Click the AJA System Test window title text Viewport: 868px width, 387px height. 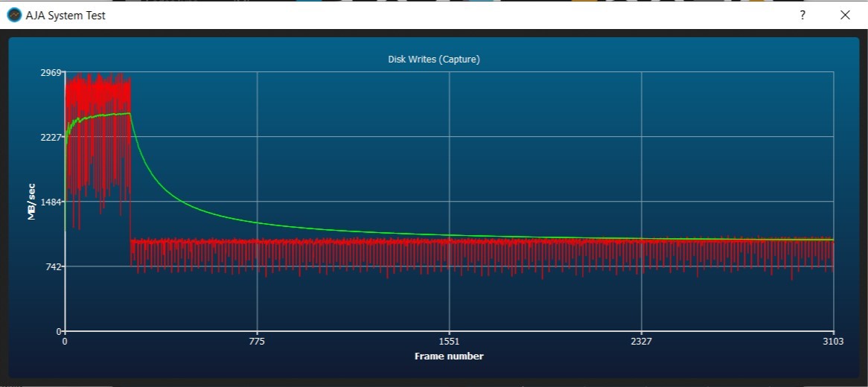[66, 15]
